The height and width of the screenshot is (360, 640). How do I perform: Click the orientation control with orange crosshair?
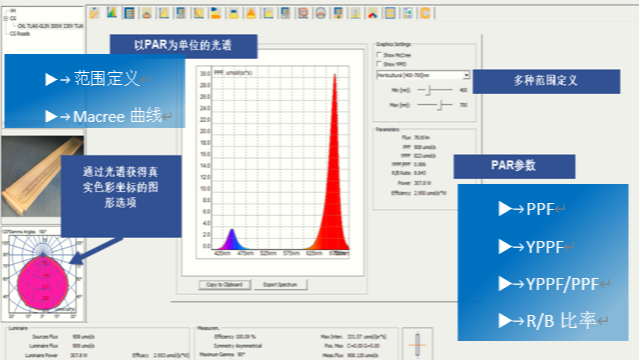pos(417,344)
